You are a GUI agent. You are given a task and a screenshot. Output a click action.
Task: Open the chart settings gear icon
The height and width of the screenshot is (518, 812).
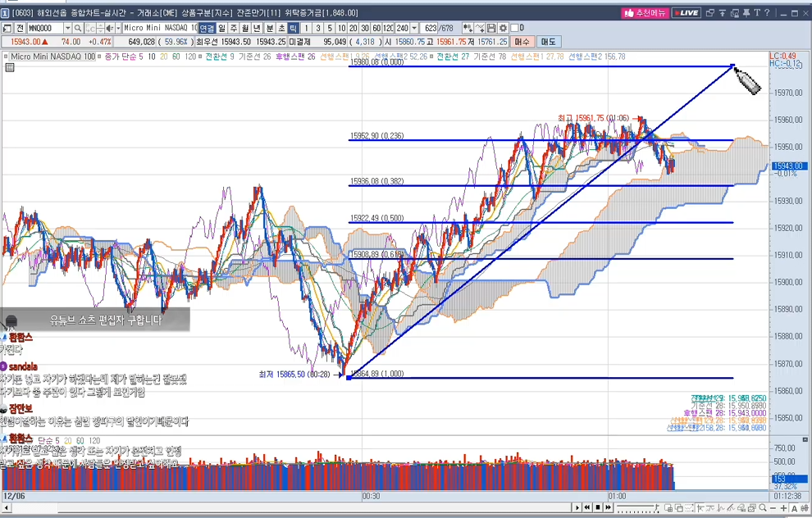pyautogui.click(x=504, y=28)
